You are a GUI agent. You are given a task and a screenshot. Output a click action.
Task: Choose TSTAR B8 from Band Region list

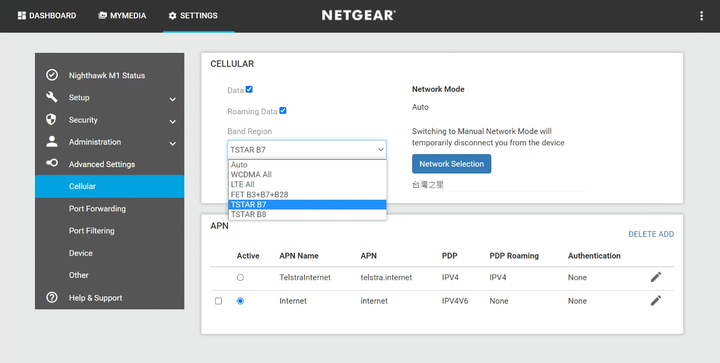307,214
